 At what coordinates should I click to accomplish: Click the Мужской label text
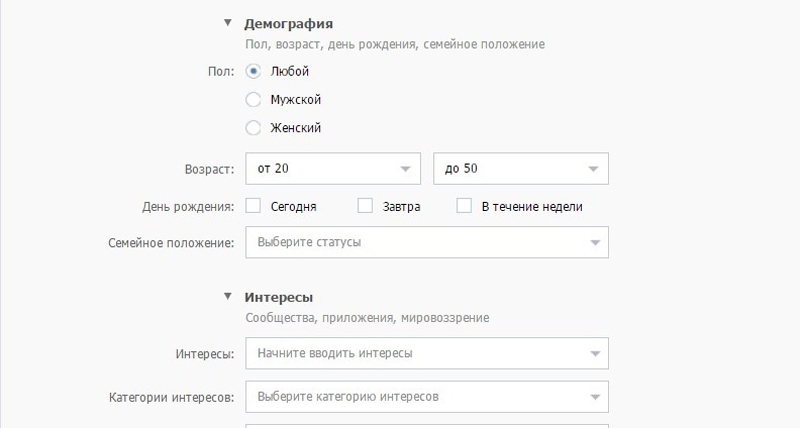point(296,99)
